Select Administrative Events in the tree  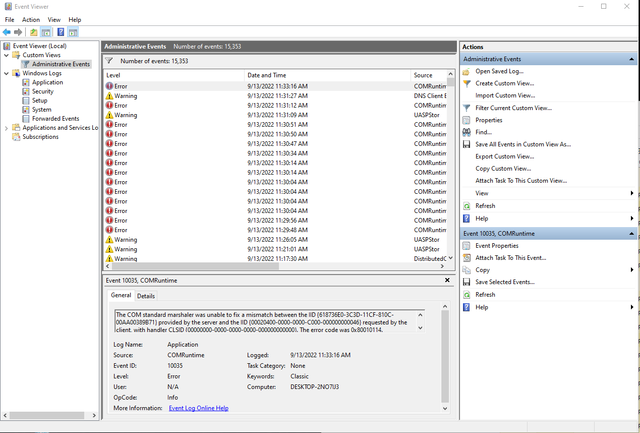coord(61,64)
